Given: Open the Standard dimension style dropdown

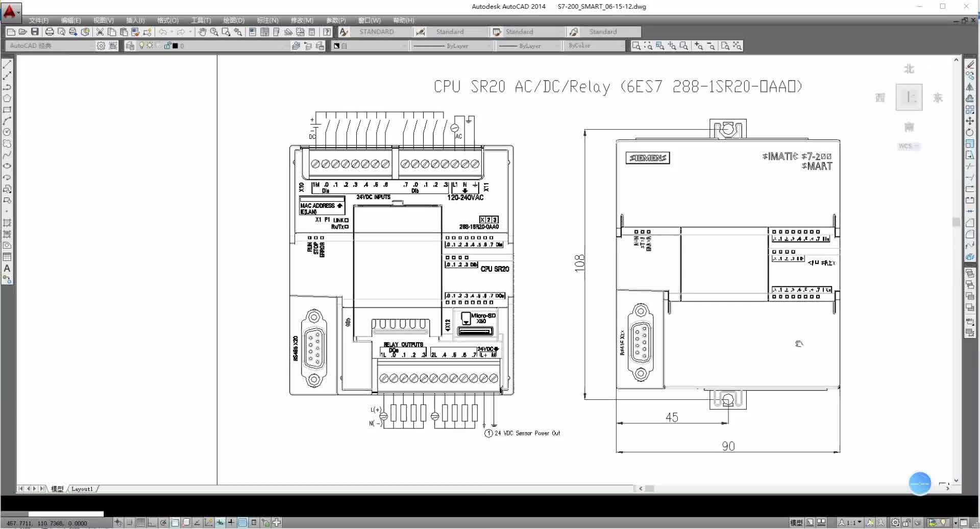Looking at the screenshot, I should (458, 32).
